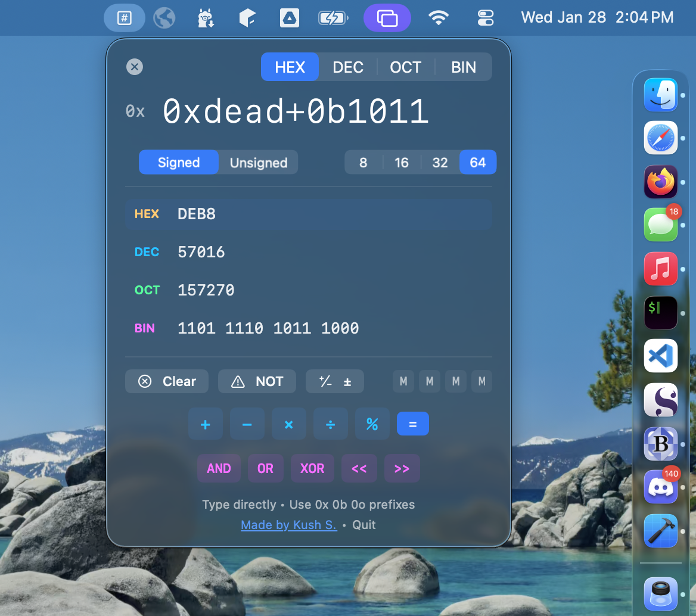Select the multiplication operator
Viewport: 696px width, 616px height.
pyautogui.click(x=288, y=424)
